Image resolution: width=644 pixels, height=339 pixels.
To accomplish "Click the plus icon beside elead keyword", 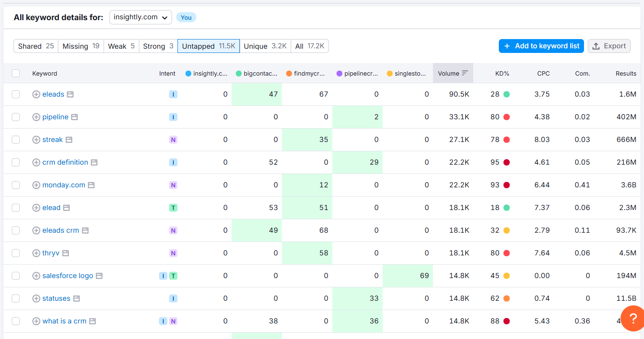I will (36, 208).
